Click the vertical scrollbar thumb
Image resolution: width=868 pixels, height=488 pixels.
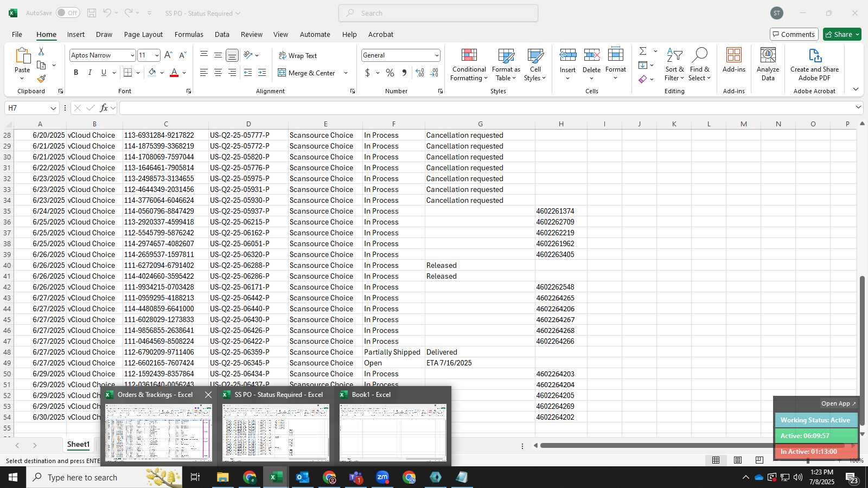(861, 350)
